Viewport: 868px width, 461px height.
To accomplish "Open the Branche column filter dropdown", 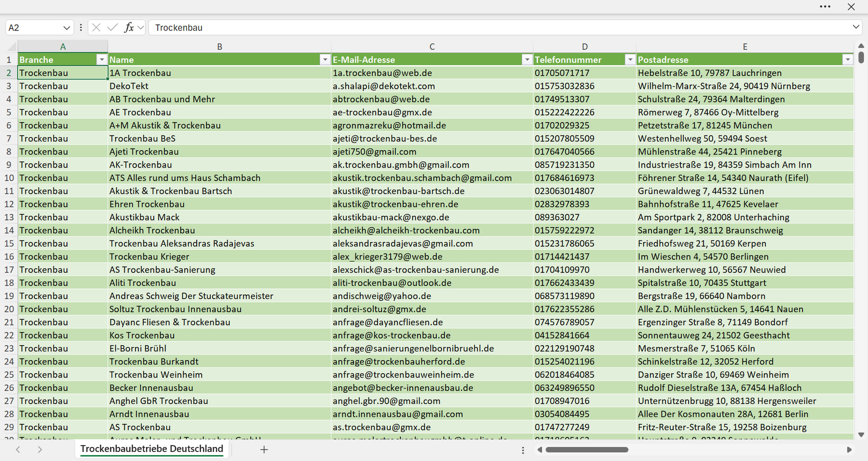I will point(101,59).
